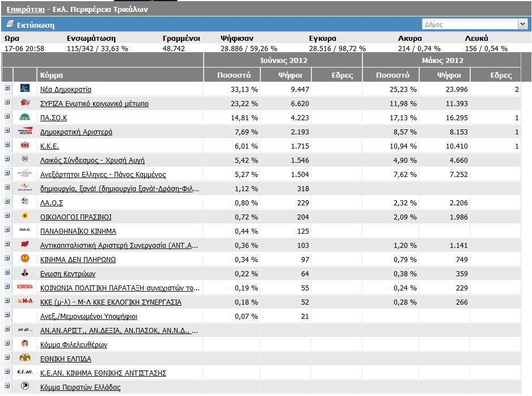Click the ΣΥΡΙΖΑ party logo icon
532x396 pixels.
[25, 103]
